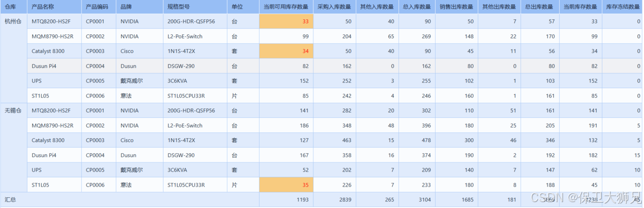Click the 167 available stock cell
Viewport: 644px width, 208px height.
pos(286,155)
